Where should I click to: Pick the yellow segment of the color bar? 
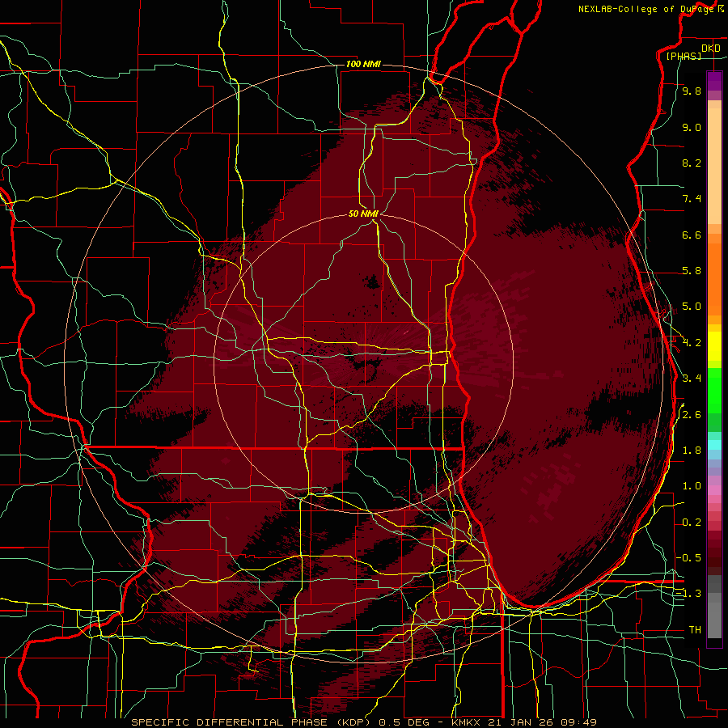click(714, 346)
